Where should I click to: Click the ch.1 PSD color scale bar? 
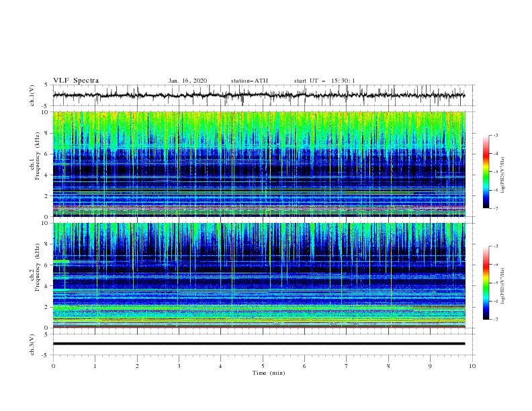(x=486, y=172)
